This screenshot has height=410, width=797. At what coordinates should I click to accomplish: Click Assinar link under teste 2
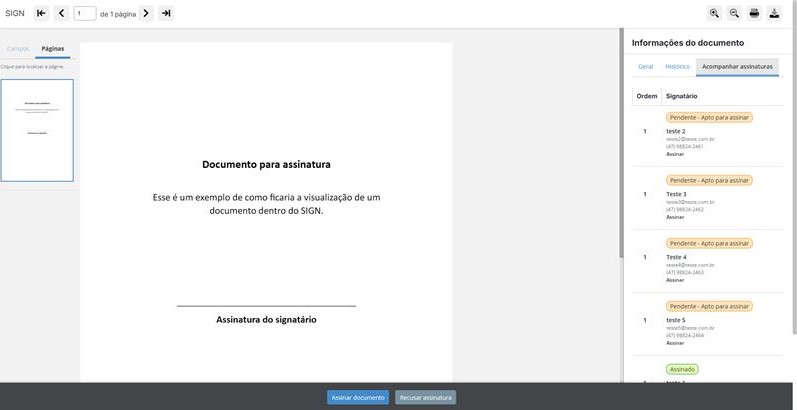pyautogui.click(x=675, y=154)
